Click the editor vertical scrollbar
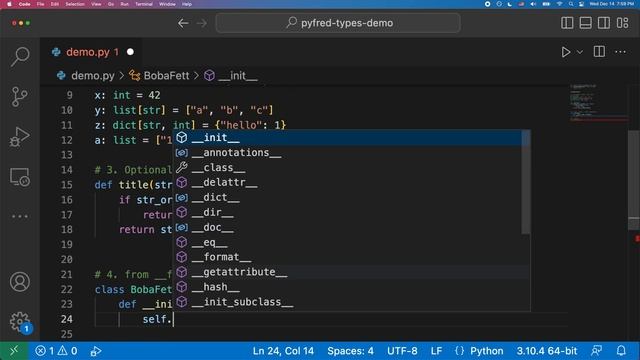Viewport: 640px width, 360px height. click(x=633, y=180)
